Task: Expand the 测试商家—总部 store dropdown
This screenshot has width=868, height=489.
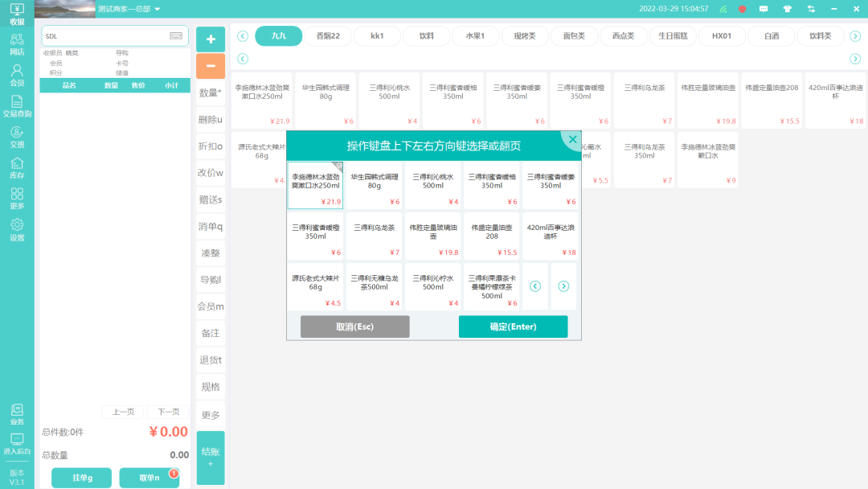Action: coord(158,9)
